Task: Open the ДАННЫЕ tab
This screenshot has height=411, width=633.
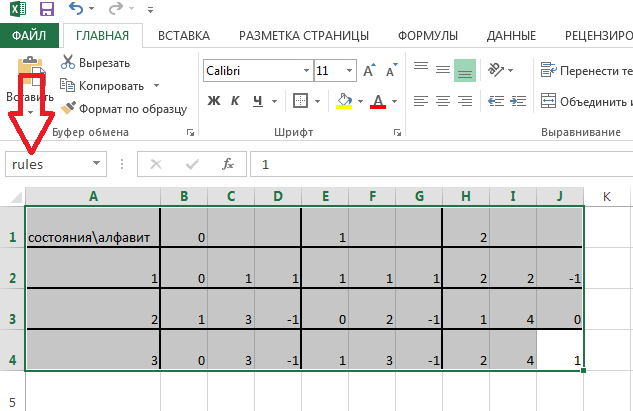Action: click(511, 36)
